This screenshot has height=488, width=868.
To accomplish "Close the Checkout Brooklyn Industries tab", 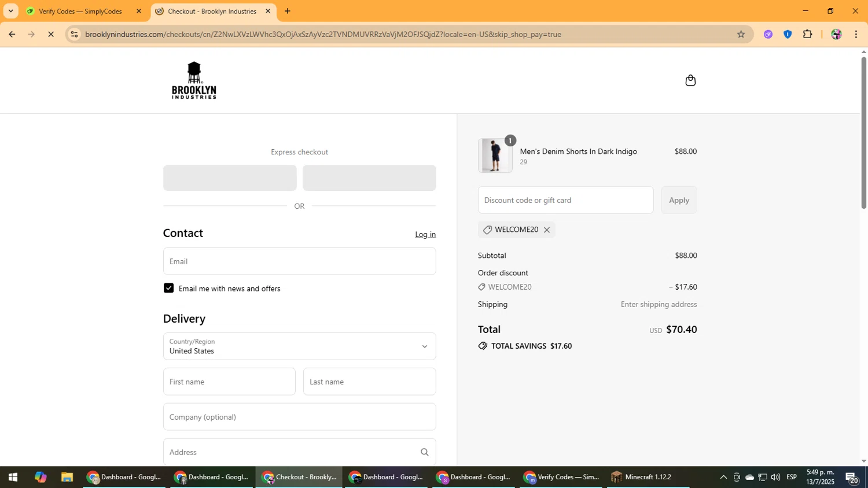I will (x=268, y=11).
